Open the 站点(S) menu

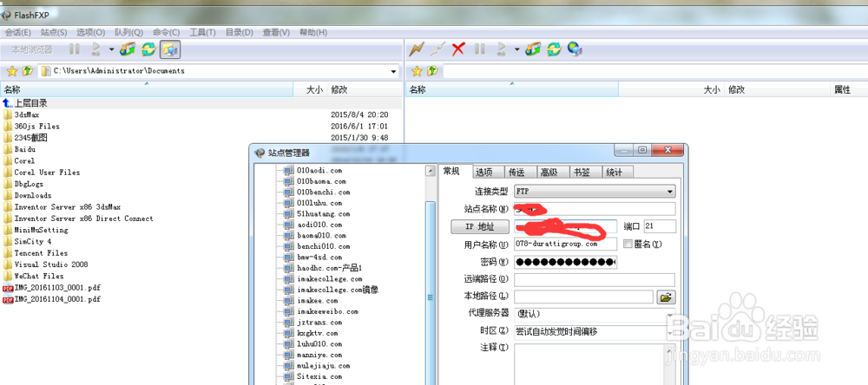click(x=54, y=33)
